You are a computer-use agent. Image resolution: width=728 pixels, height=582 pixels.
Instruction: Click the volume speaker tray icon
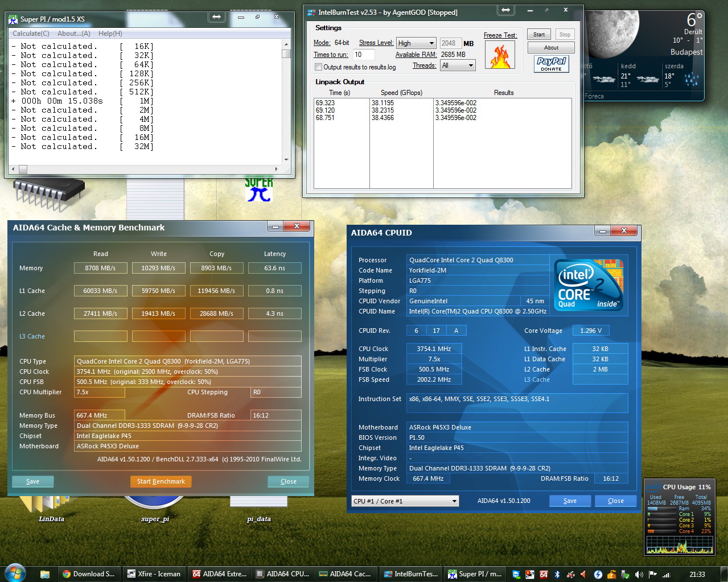[639, 575]
